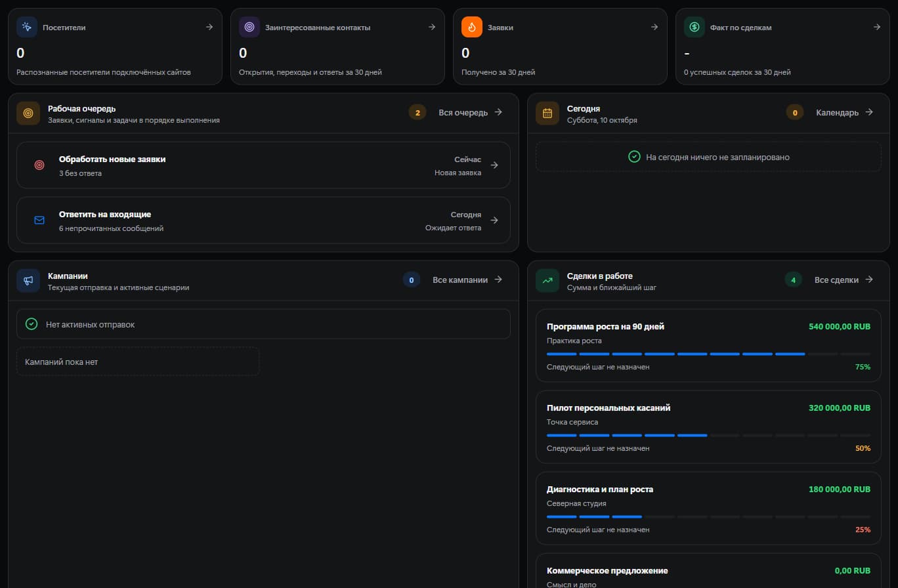Click amount 320 000,00 RUB
Screen dimensions: 898x588
840,408
